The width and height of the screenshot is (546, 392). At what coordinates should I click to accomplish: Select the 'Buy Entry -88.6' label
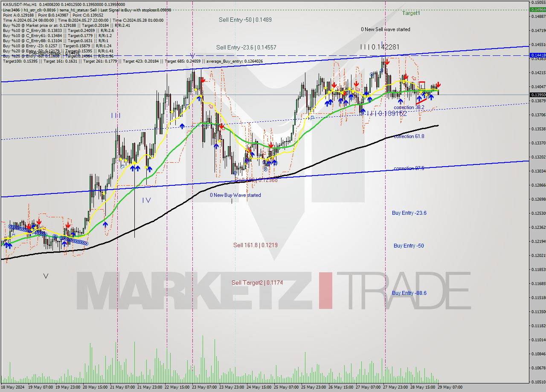tap(409, 293)
